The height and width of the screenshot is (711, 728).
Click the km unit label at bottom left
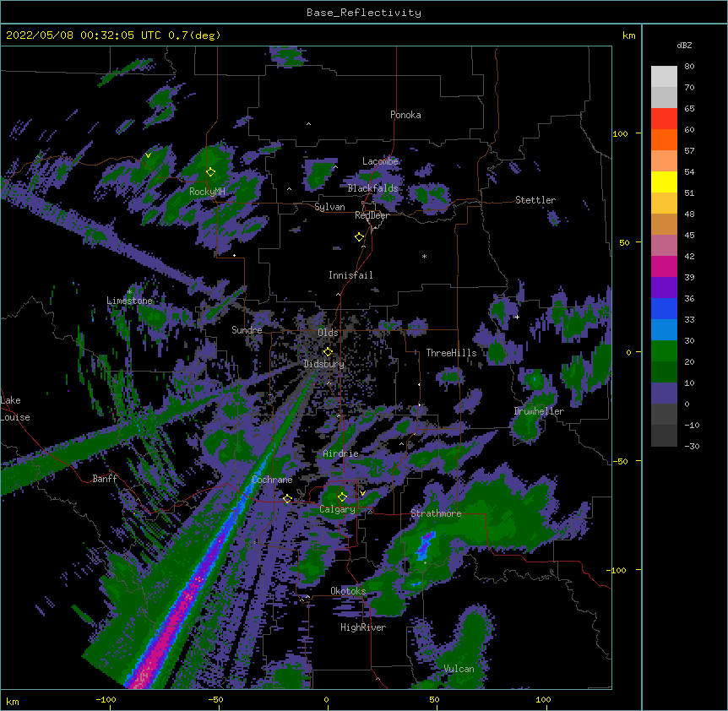point(13,702)
